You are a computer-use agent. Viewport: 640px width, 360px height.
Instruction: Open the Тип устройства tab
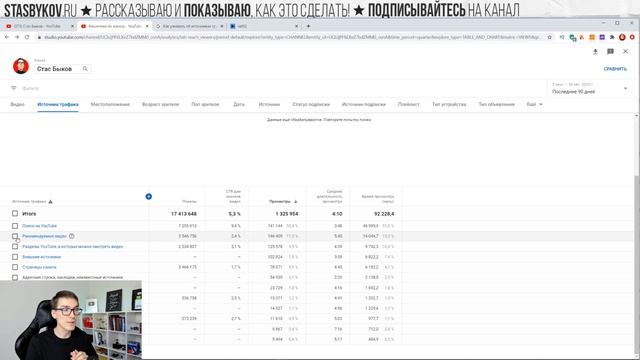pos(449,104)
